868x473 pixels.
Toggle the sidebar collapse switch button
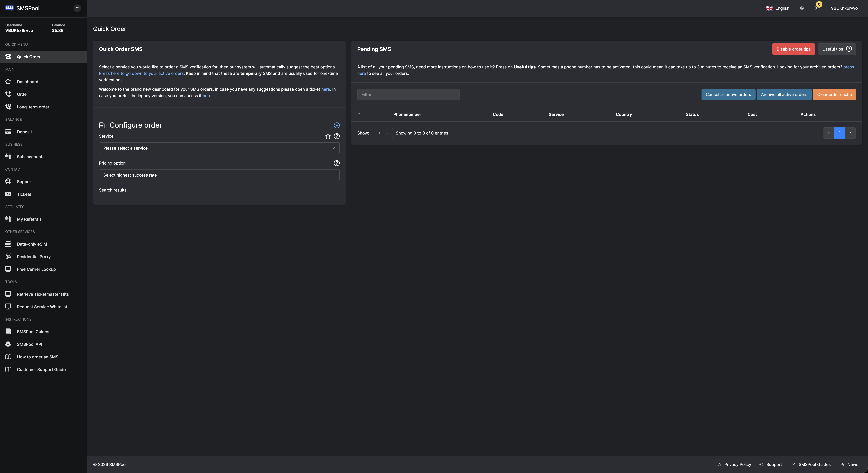pyautogui.click(x=77, y=8)
